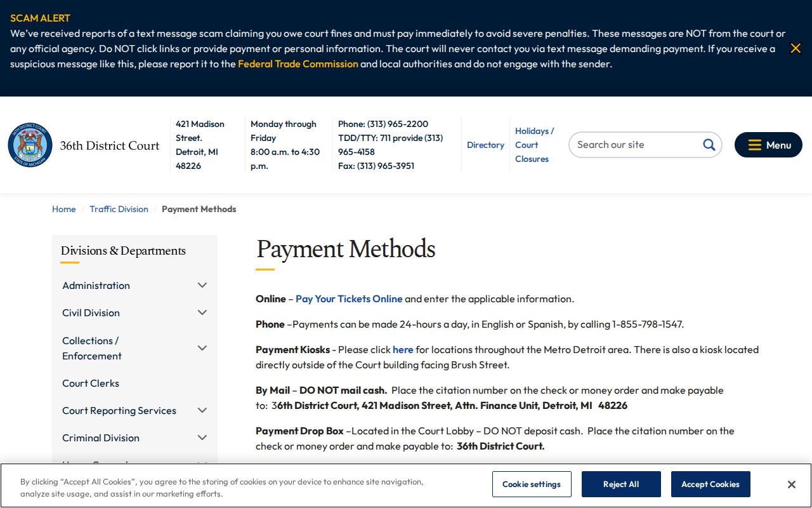This screenshot has height=508, width=812.
Task: Dismiss the scam alert banner
Action: pyautogui.click(x=795, y=48)
